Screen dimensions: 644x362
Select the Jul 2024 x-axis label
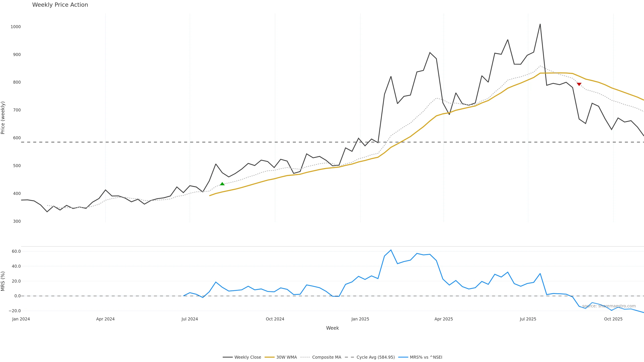190,319
